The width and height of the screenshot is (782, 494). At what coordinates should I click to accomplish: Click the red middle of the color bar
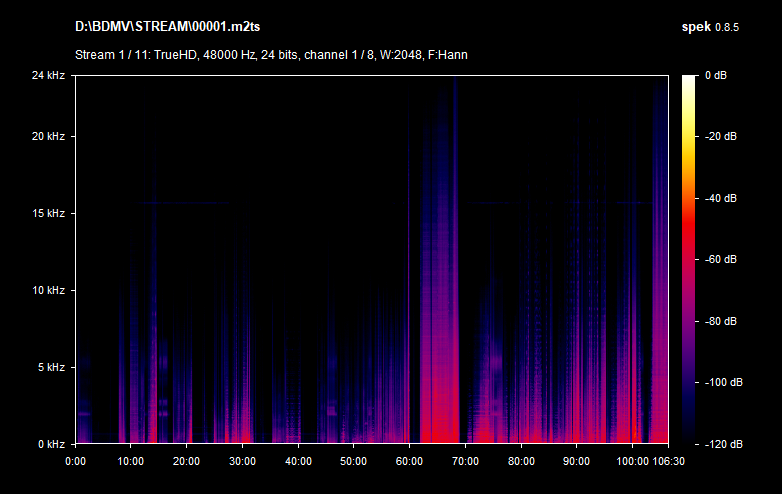pyautogui.click(x=690, y=240)
